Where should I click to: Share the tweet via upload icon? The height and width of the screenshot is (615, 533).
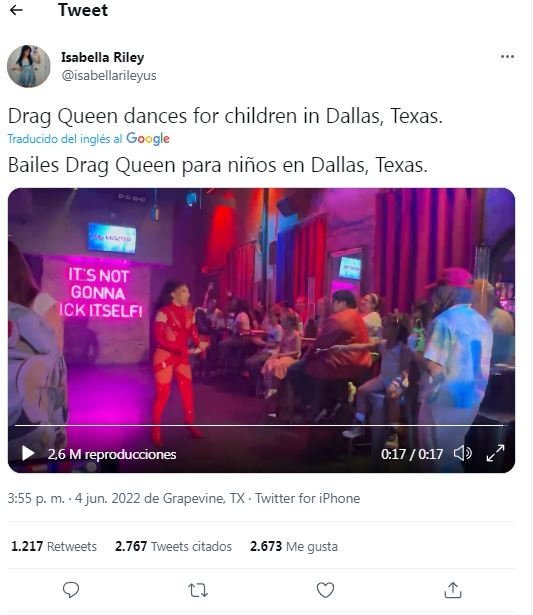click(453, 590)
